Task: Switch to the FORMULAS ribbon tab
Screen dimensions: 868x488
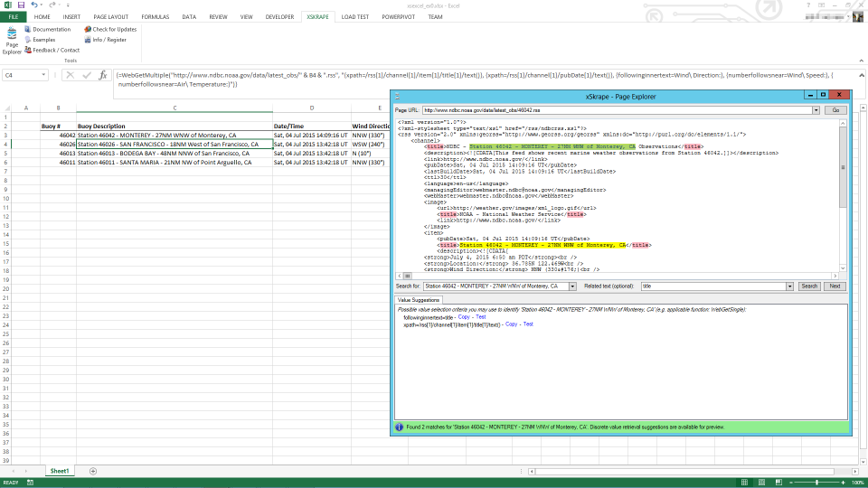Action: click(155, 17)
